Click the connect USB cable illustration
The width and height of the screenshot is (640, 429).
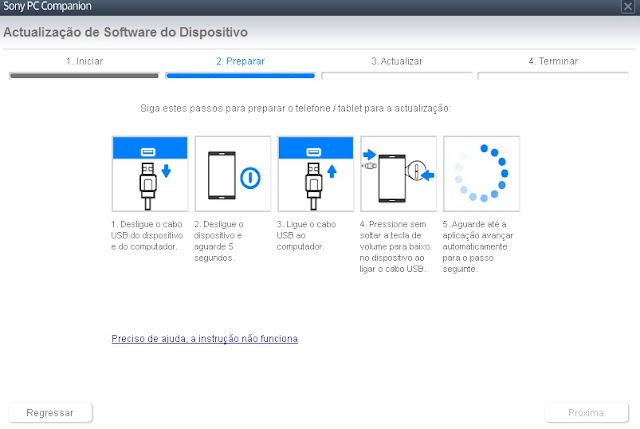click(316, 174)
